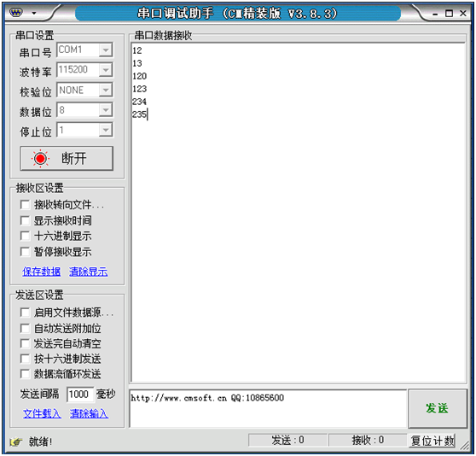Click the resize grip at window corner

[464, 446]
